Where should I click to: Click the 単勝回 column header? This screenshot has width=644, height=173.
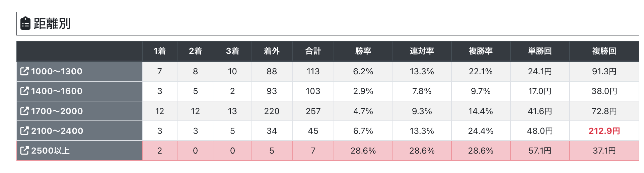(x=540, y=51)
